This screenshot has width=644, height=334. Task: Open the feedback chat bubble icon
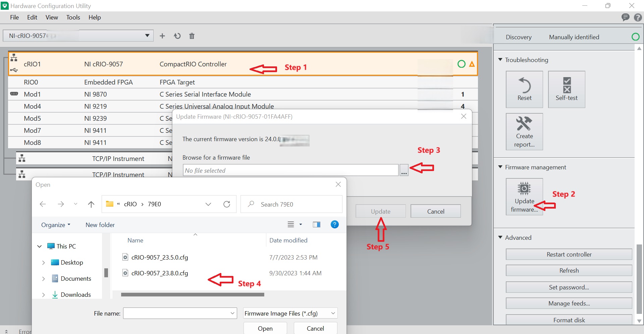625,17
